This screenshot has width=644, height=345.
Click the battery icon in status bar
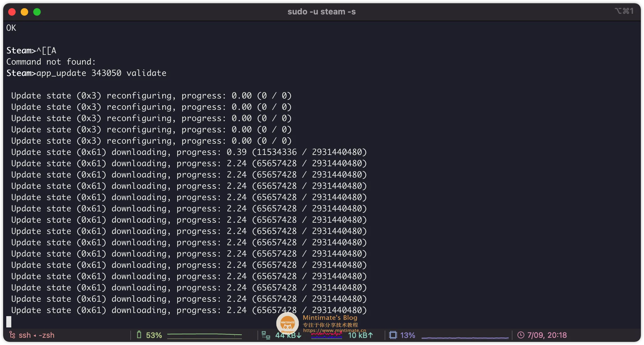pyautogui.click(x=139, y=335)
